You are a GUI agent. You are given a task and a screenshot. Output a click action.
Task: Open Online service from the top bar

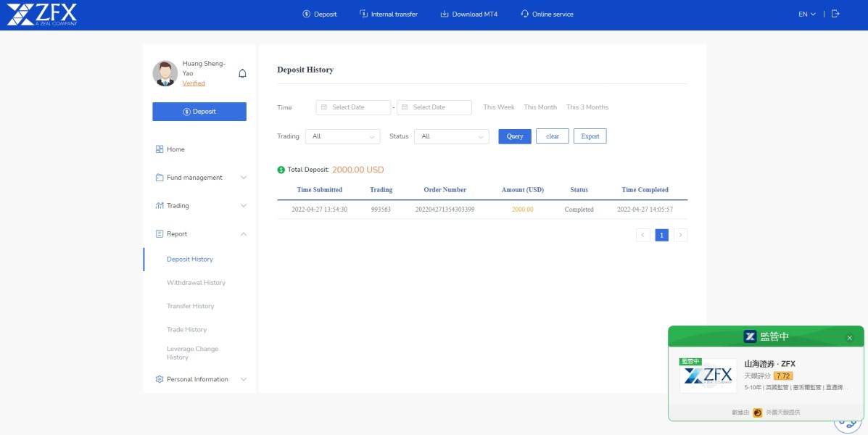click(x=547, y=14)
